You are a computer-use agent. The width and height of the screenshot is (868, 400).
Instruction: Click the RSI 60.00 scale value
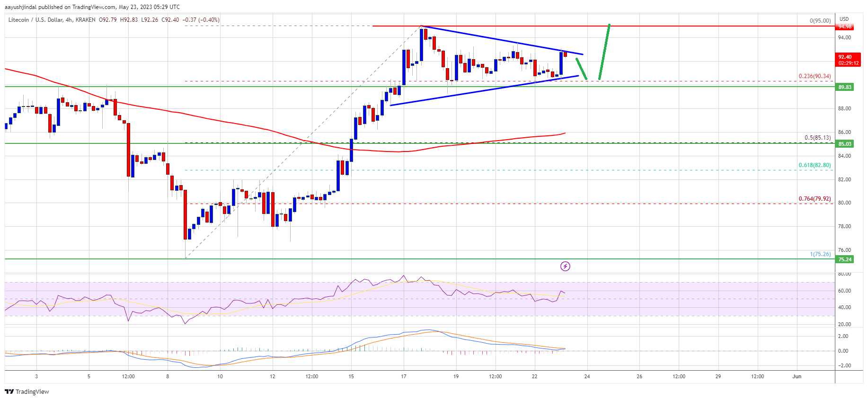(844, 291)
